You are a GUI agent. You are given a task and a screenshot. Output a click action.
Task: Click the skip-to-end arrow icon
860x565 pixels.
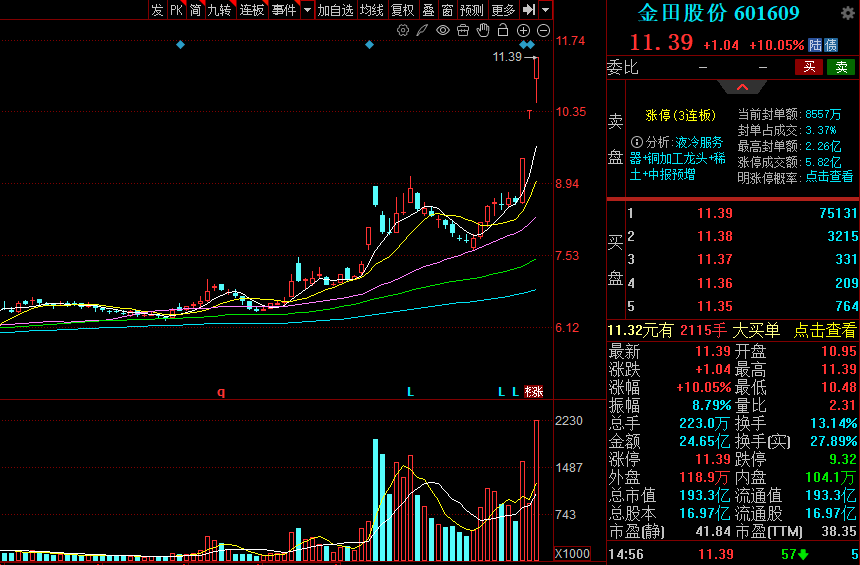coord(530,10)
